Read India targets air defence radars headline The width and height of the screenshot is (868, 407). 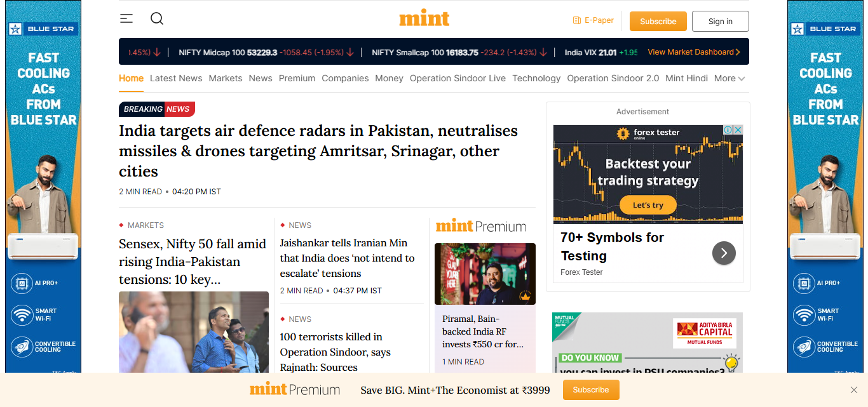tap(318, 151)
